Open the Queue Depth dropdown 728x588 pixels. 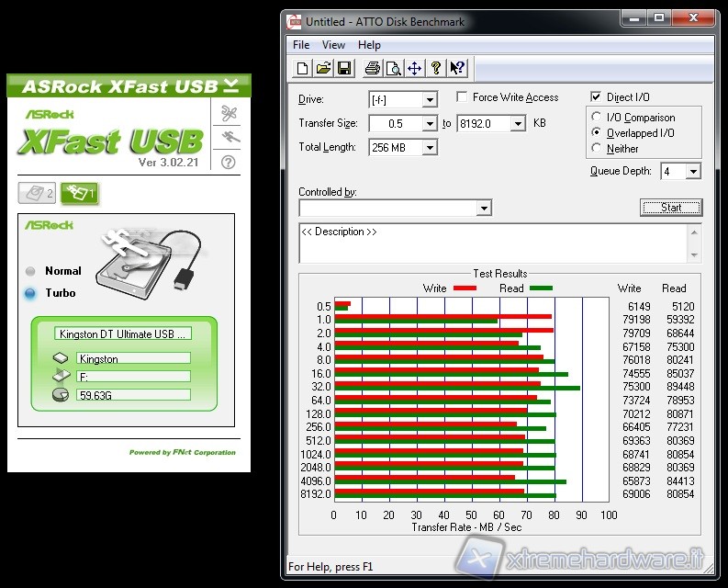click(x=692, y=172)
